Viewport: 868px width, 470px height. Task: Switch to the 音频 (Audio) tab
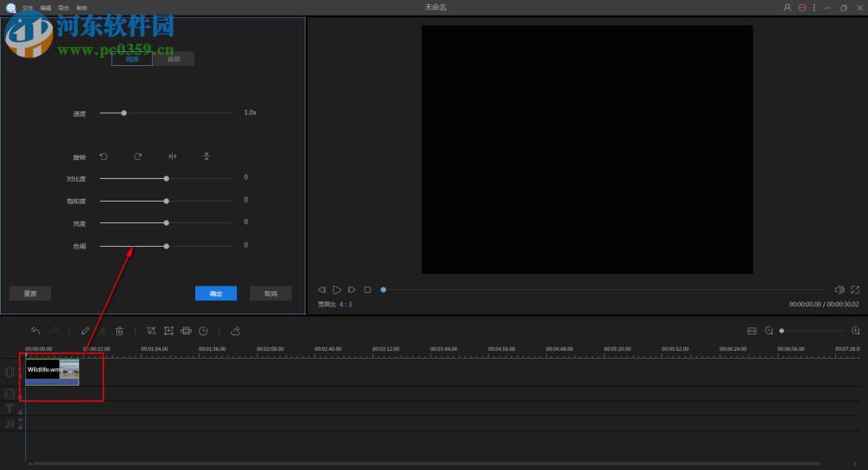(x=174, y=59)
